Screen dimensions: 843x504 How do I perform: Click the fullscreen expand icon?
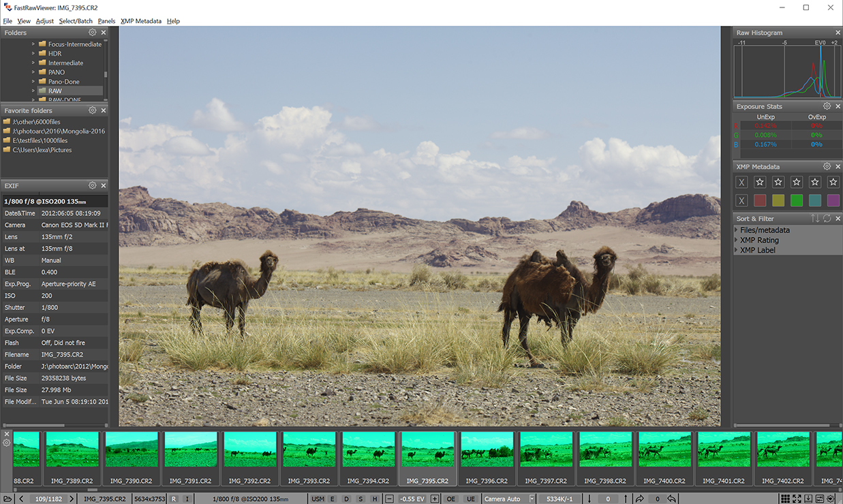pyautogui.click(x=797, y=499)
